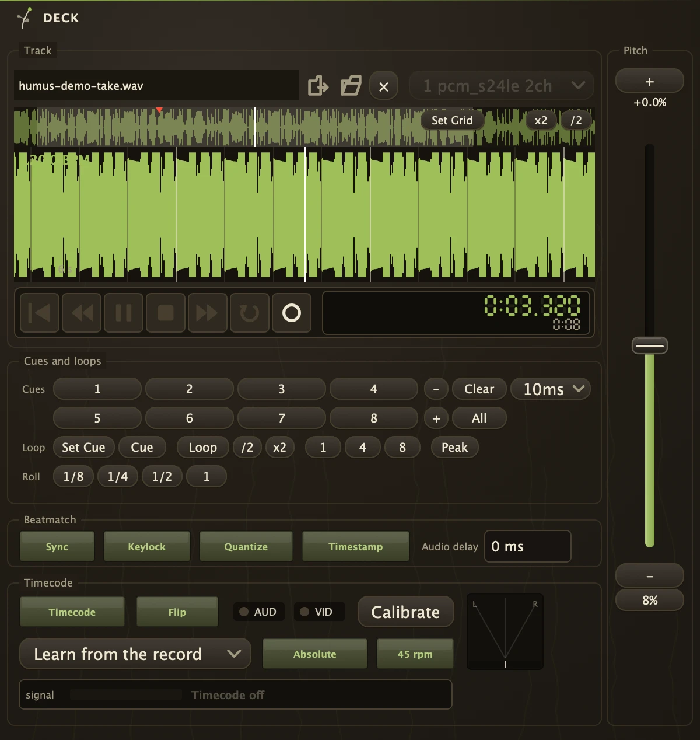Pause playback with the pause icon
The width and height of the screenshot is (700, 740).
(124, 313)
